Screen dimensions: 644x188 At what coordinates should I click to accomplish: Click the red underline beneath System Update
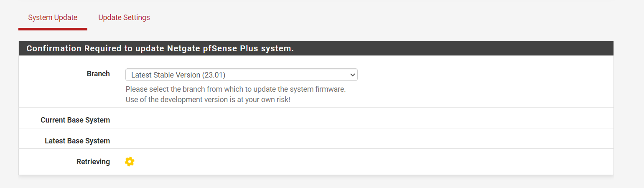click(53, 29)
